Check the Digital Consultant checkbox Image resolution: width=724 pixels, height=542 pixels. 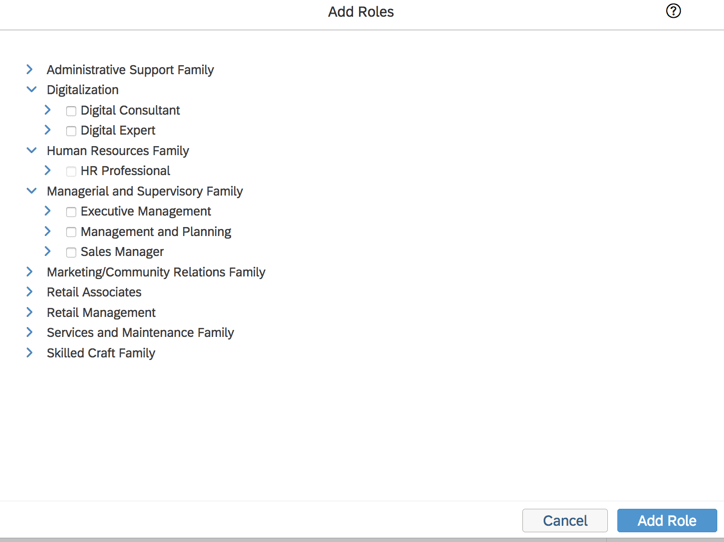click(x=71, y=111)
